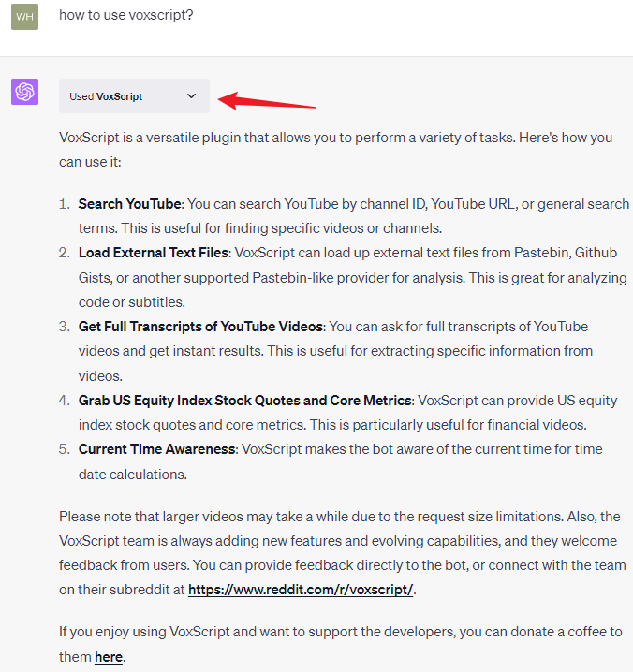Click the 'how to use voxscript?' prompt text
This screenshot has height=672, width=633.
tap(126, 15)
